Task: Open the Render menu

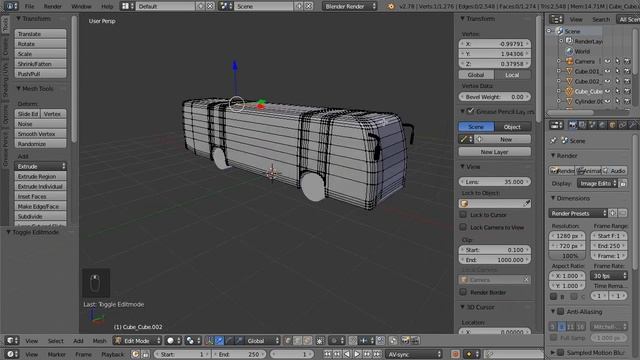Action: tap(53, 6)
